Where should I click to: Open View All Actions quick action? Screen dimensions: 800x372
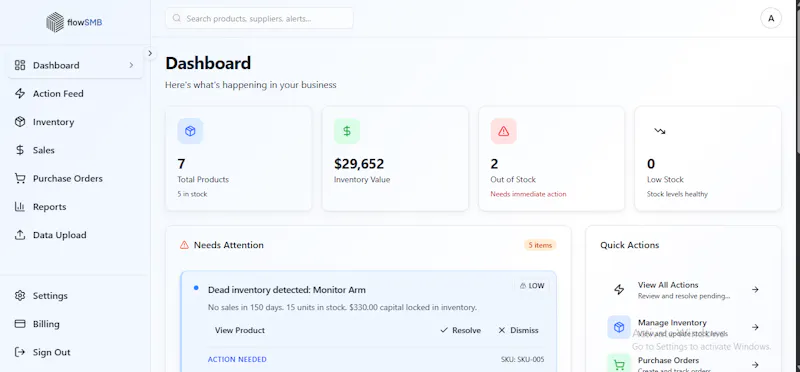point(683,289)
